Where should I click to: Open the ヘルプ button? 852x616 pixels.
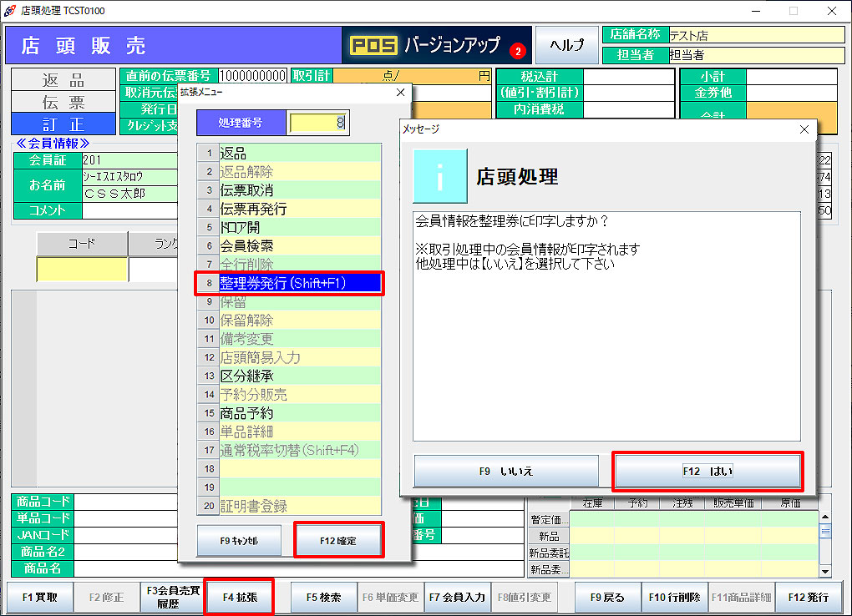coord(566,45)
